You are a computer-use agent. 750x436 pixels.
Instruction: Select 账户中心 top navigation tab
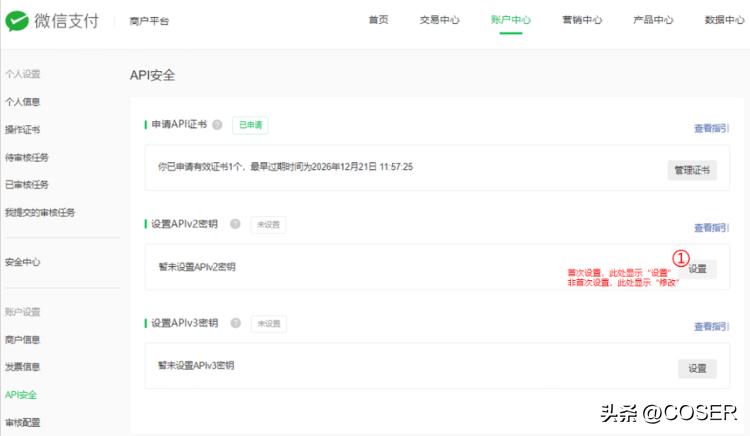(511, 20)
